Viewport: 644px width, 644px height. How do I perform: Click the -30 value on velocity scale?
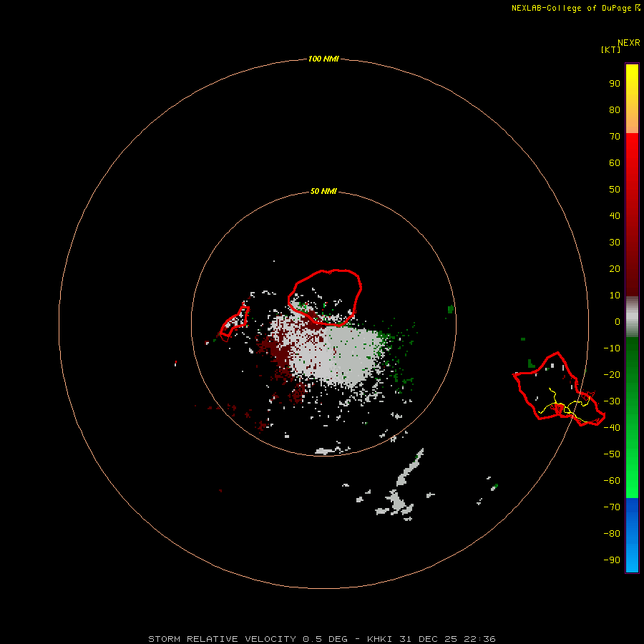(612, 401)
